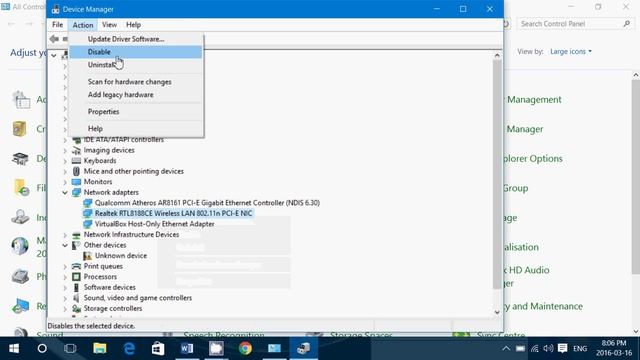Expand the Software devices node

coord(65,288)
